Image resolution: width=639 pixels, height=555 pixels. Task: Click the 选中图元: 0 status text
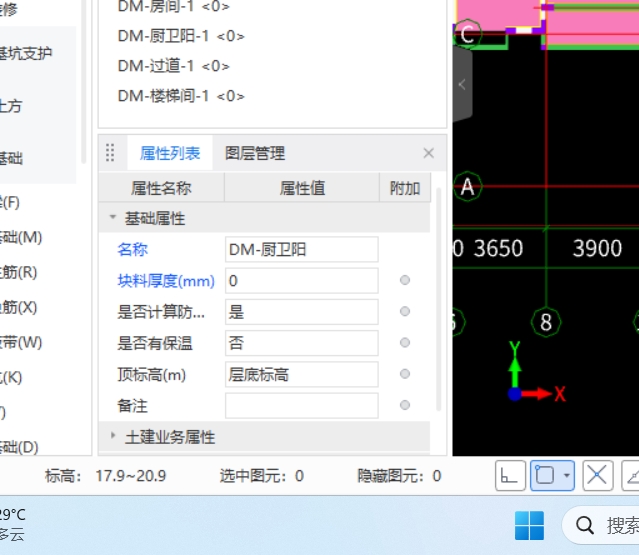(x=262, y=476)
